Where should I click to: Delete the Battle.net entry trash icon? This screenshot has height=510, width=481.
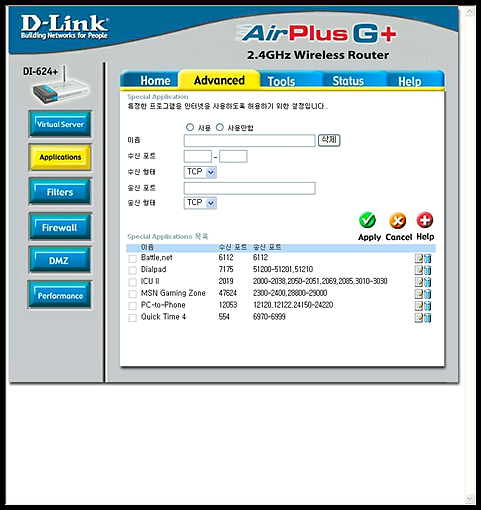(x=427, y=258)
